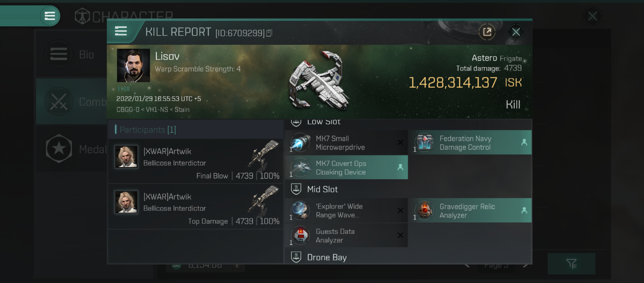Click the hamburger menu icon in kill report
This screenshot has height=283, width=644.
tap(120, 32)
